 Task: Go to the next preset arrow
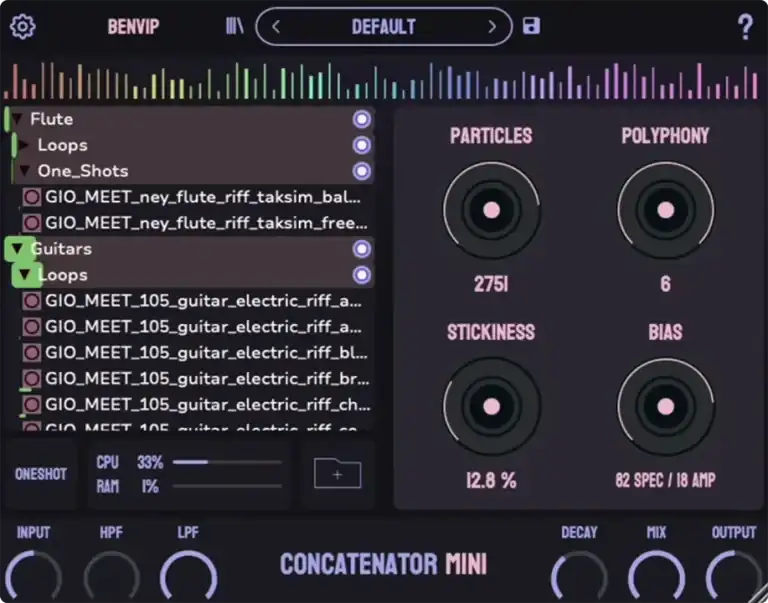coord(492,27)
